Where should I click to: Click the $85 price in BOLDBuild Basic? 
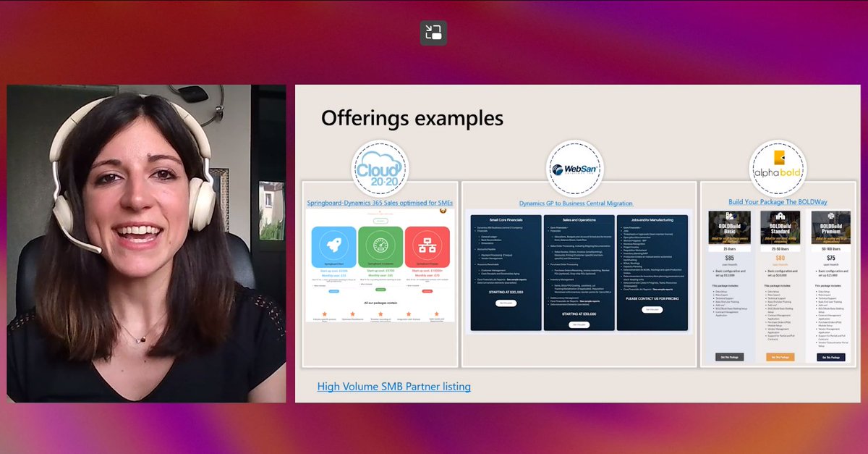(729, 258)
